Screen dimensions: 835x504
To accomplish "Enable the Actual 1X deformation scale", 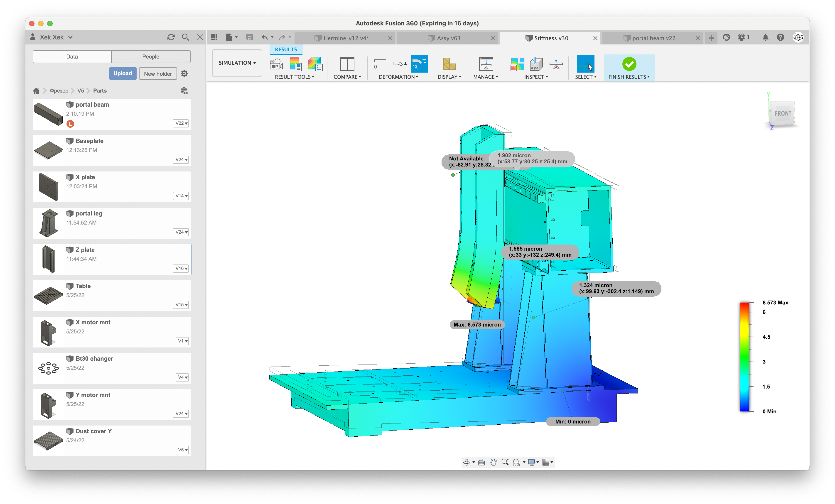I will 419,64.
